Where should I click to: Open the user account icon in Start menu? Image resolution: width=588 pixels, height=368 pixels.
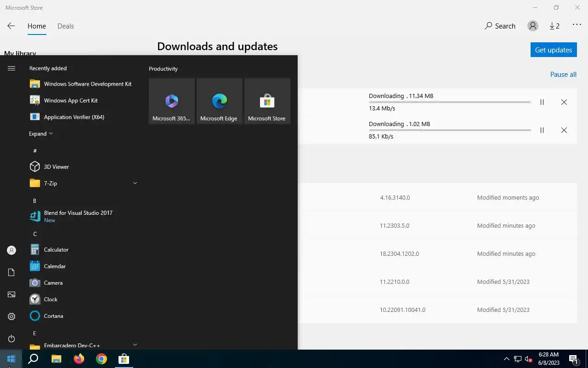coord(11,250)
